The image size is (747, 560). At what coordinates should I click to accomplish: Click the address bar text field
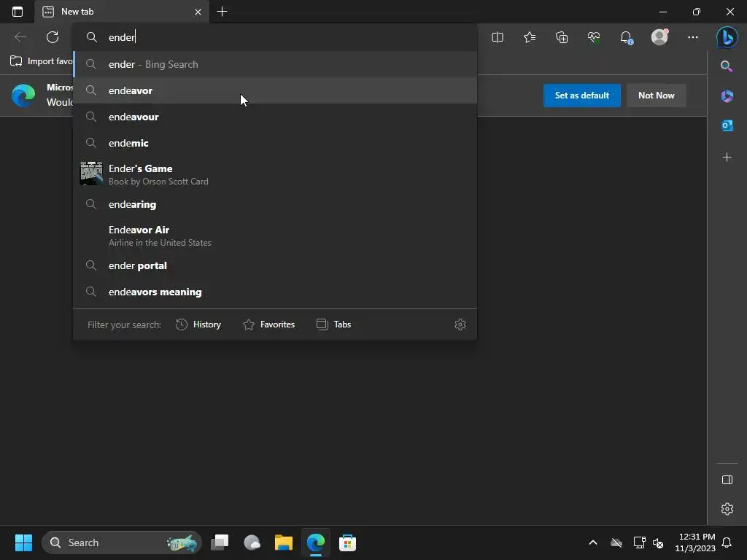point(275,37)
